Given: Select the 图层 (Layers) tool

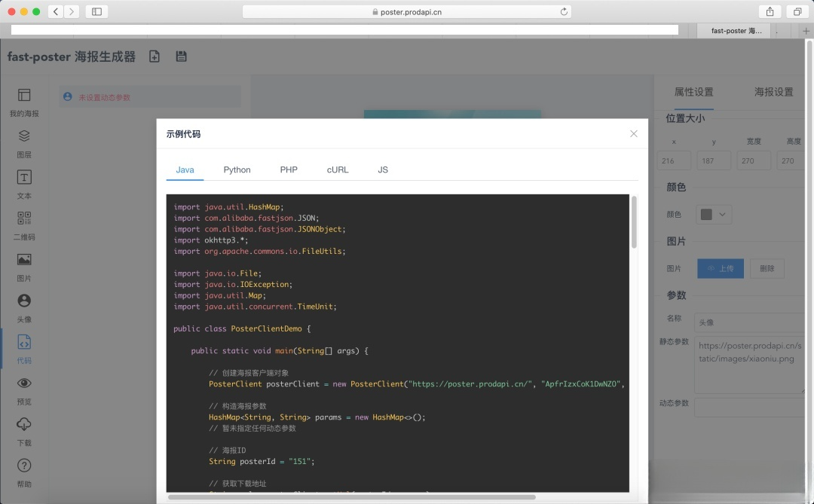Looking at the screenshot, I should point(23,143).
